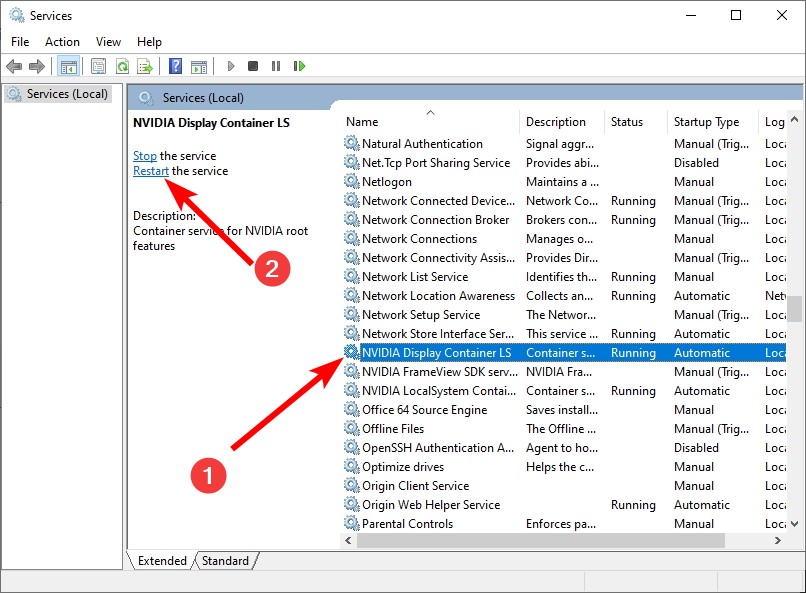
Task: Click the Pause Service icon
Action: pos(276,66)
